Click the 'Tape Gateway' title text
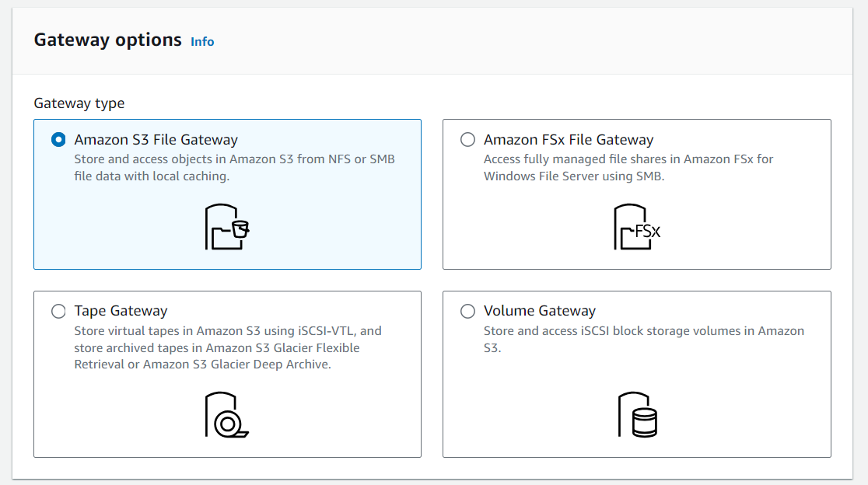Viewport: 868px width, 485px height. pyautogui.click(x=121, y=311)
